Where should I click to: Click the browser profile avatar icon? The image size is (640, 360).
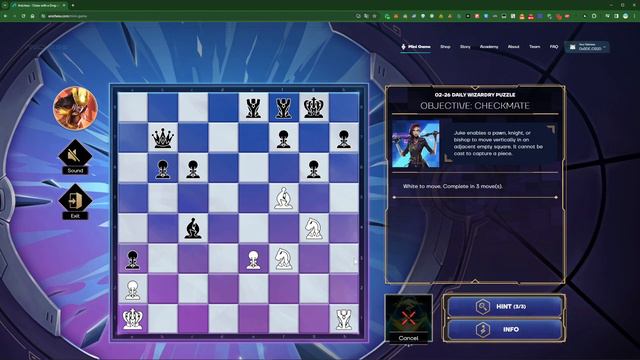coord(626,16)
